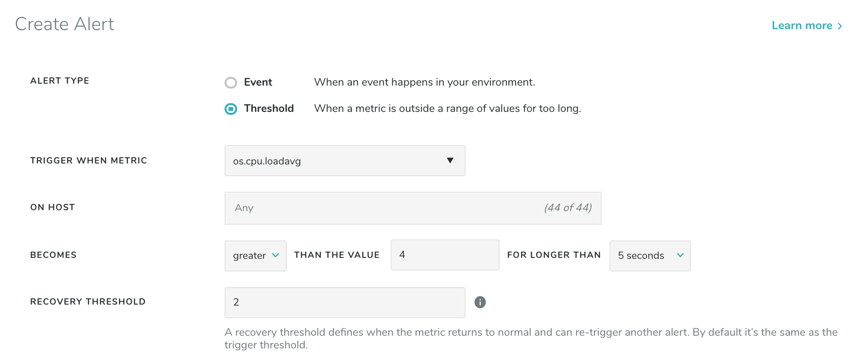The width and height of the screenshot is (868, 363).
Task: Click the Threshold option label text
Action: [269, 109]
